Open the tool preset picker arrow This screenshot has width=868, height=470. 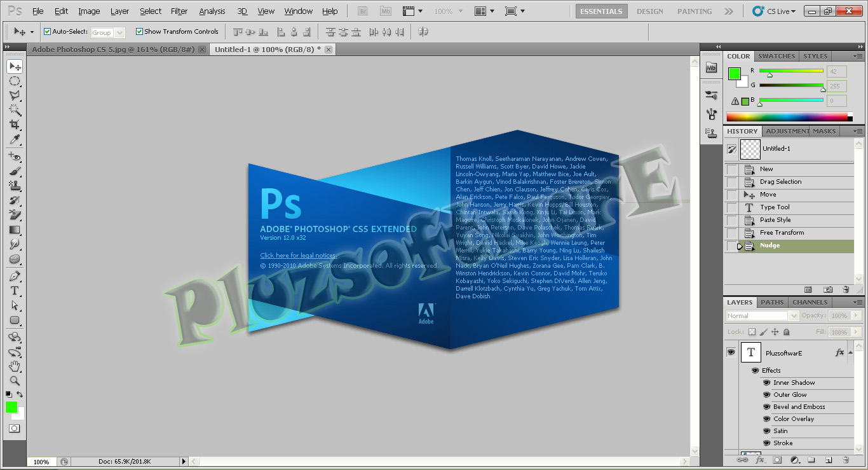pos(32,32)
